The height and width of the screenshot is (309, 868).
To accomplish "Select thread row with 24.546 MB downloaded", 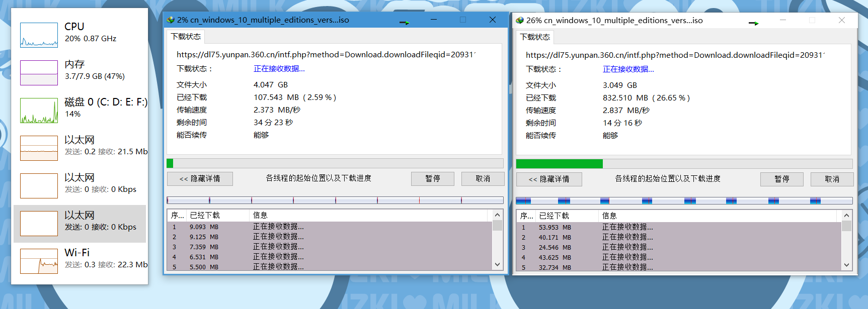I will pos(679,247).
